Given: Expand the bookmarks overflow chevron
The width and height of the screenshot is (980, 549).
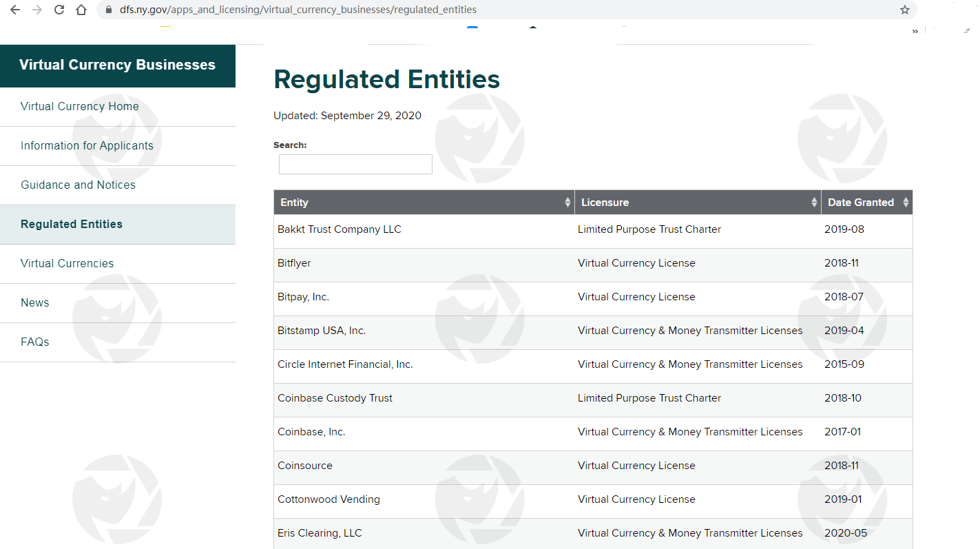Looking at the screenshot, I should (x=915, y=31).
